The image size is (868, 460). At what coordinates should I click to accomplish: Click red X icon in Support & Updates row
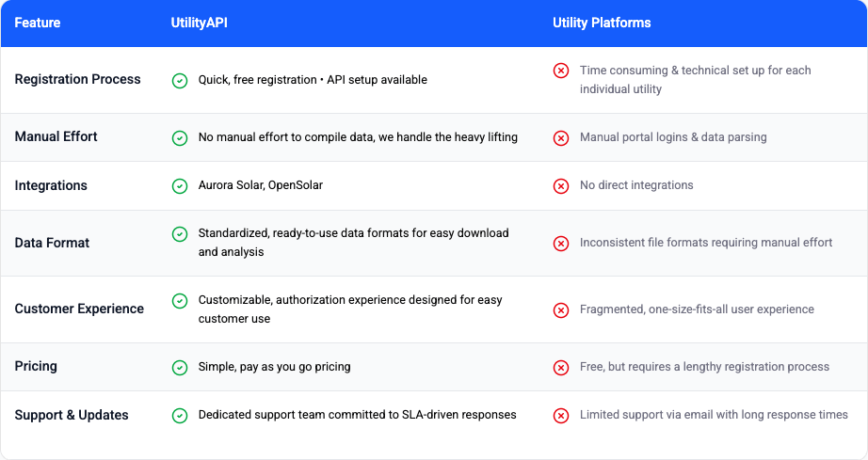(x=560, y=416)
